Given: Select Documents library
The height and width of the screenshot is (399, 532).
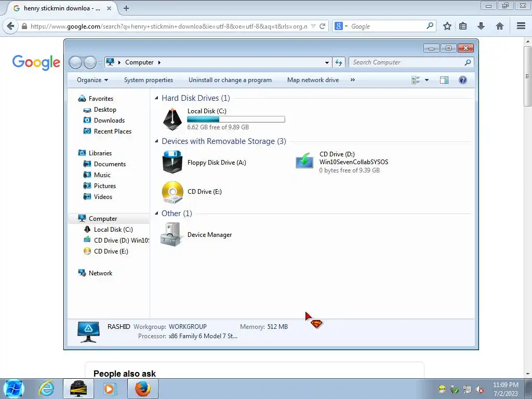Looking at the screenshot, I should point(110,164).
